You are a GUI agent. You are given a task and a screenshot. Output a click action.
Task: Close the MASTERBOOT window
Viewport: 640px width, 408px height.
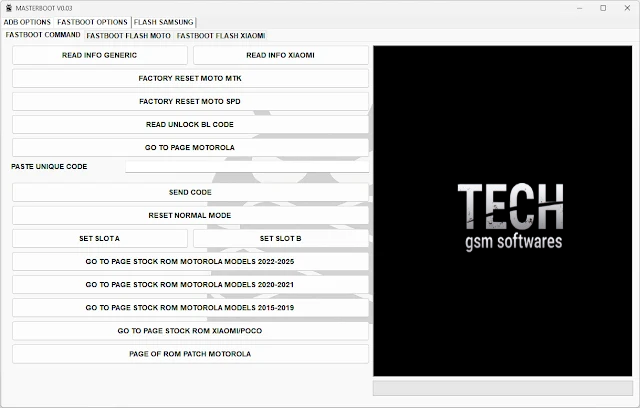pos(627,8)
